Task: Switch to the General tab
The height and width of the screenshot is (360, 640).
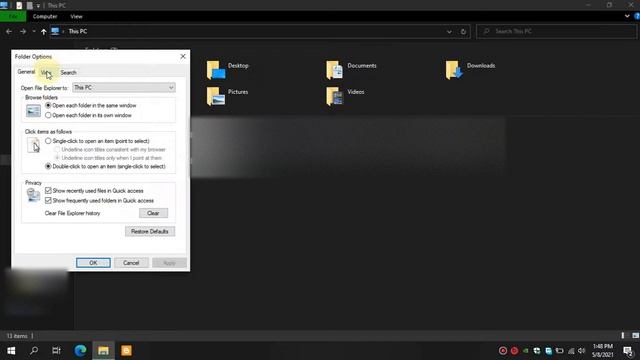Action: click(x=26, y=72)
